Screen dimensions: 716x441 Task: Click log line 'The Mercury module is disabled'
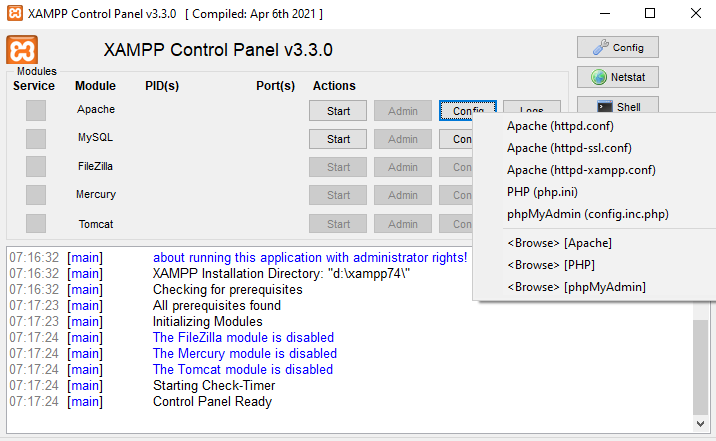tap(245, 353)
